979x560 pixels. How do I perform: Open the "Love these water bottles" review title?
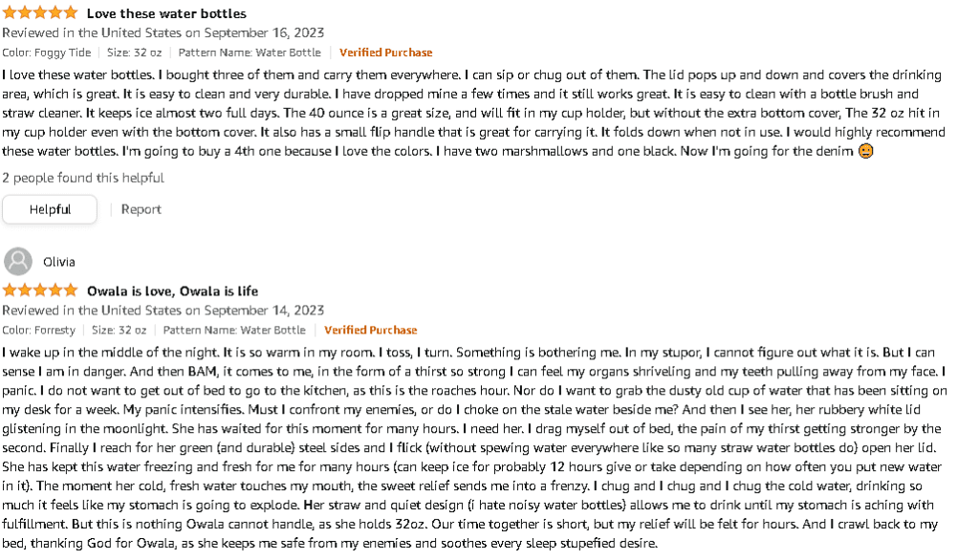click(x=166, y=13)
